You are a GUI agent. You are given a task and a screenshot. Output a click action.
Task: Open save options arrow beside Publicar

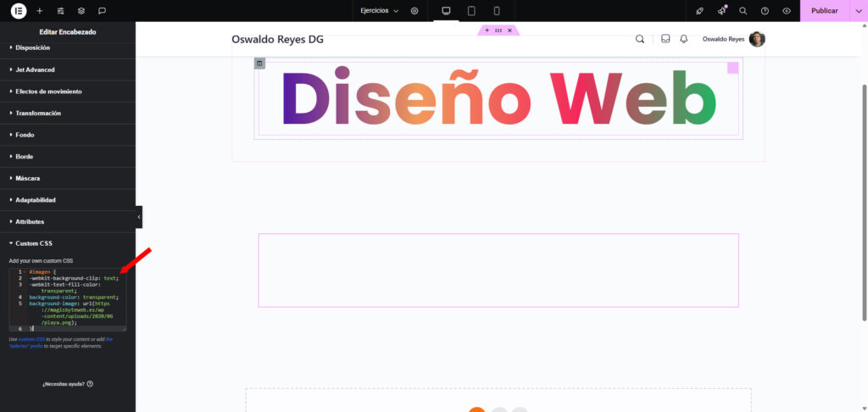coord(858,11)
